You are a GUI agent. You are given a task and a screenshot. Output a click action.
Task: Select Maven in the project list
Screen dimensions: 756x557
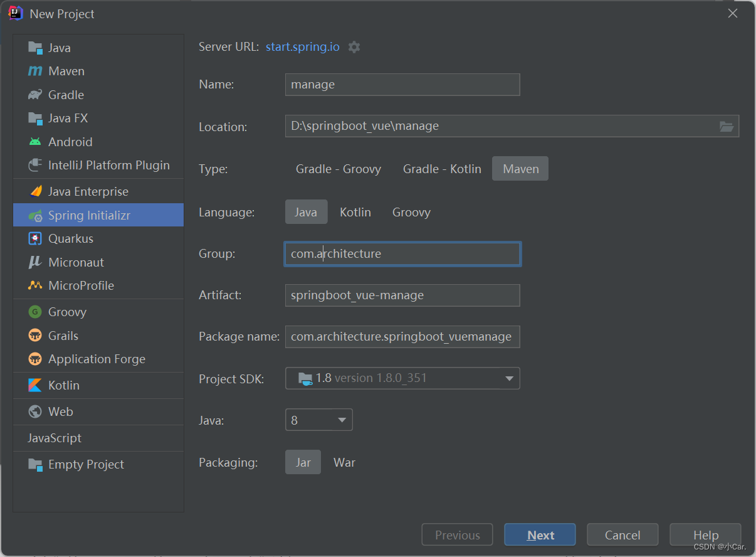(x=98, y=71)
